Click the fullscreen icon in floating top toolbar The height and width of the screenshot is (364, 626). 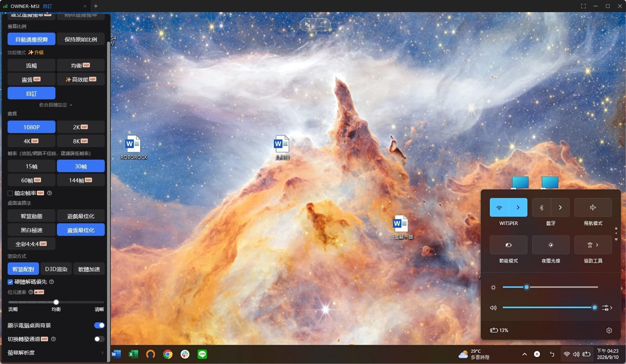click(x=323, y=25)
